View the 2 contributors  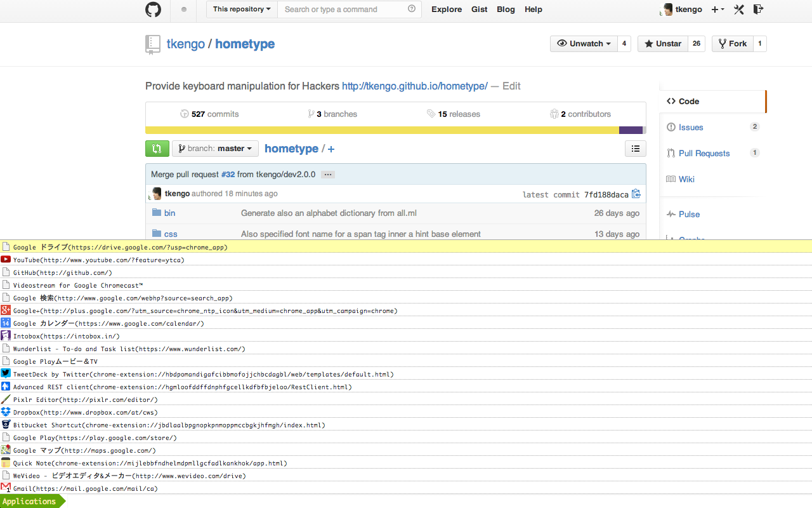pos(580,114)
